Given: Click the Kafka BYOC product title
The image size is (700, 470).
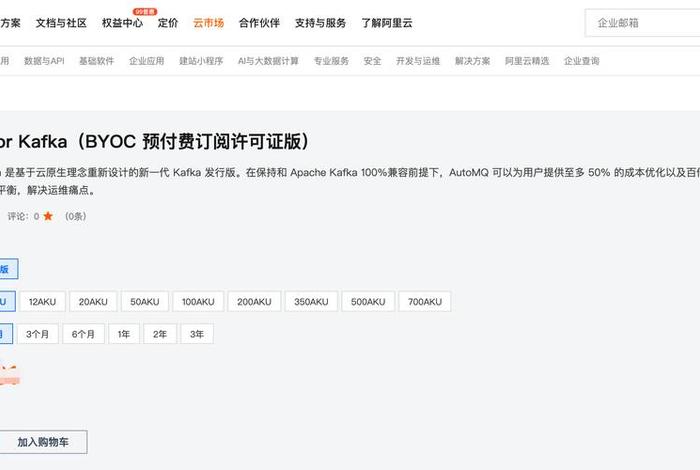Looking at the screenshot, I should point(154,141).
